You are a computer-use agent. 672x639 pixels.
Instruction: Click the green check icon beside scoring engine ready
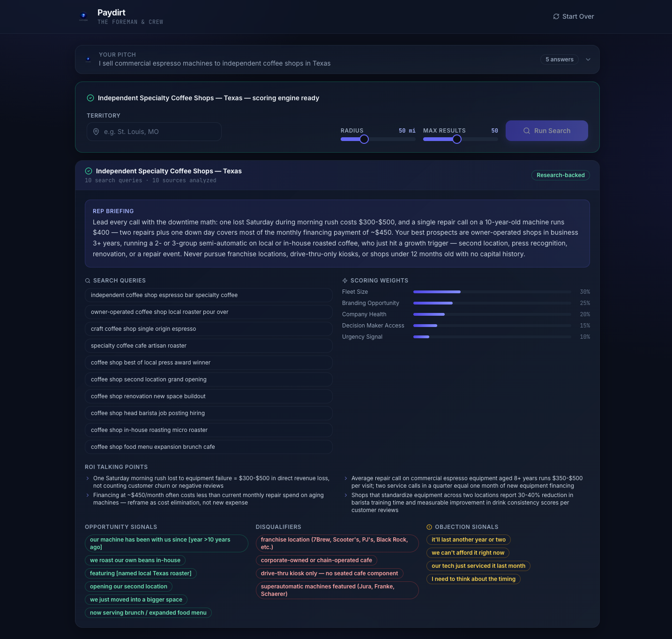[x=90, y=98]
